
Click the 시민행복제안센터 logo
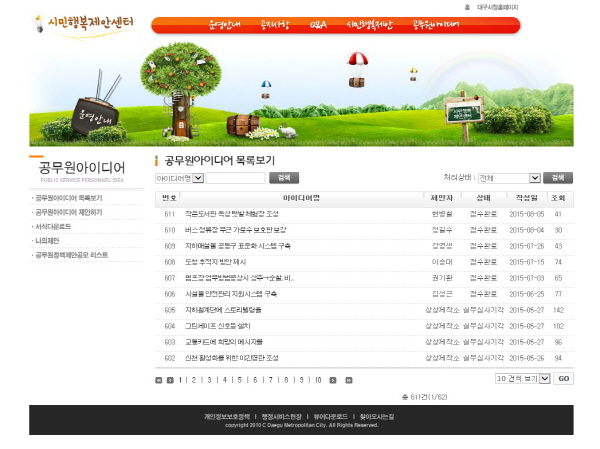[x=83, y=22]
